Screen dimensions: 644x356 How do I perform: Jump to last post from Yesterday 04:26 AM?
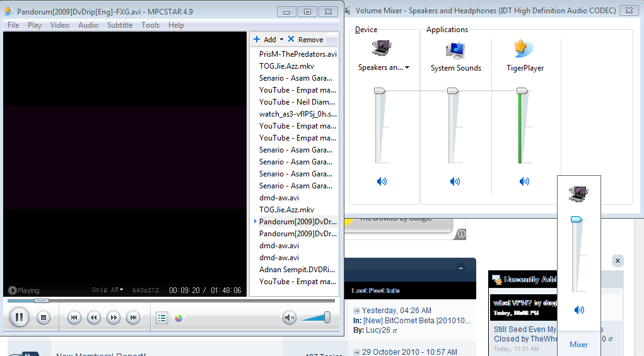(x=356, y=311)
